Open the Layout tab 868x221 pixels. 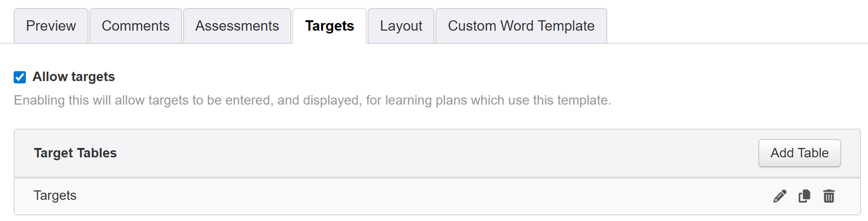click(x=401, y=26)
